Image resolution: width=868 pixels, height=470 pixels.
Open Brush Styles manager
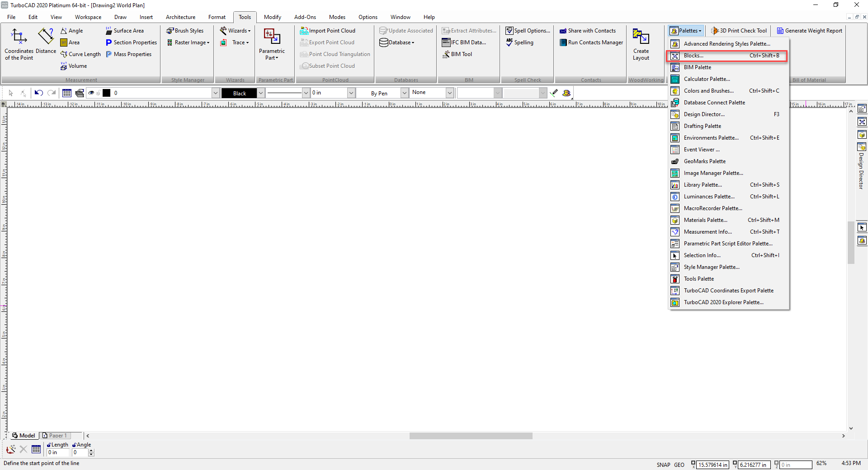pos(185,31)
